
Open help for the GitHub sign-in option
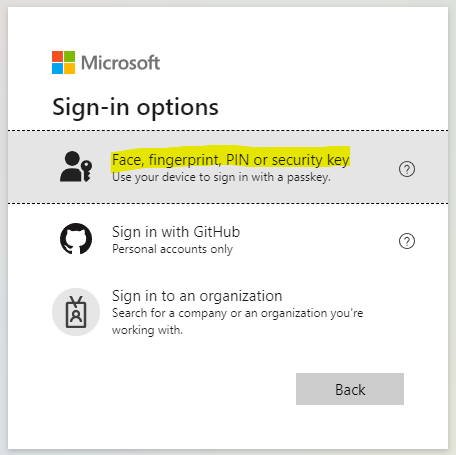[x=407, y=241]
